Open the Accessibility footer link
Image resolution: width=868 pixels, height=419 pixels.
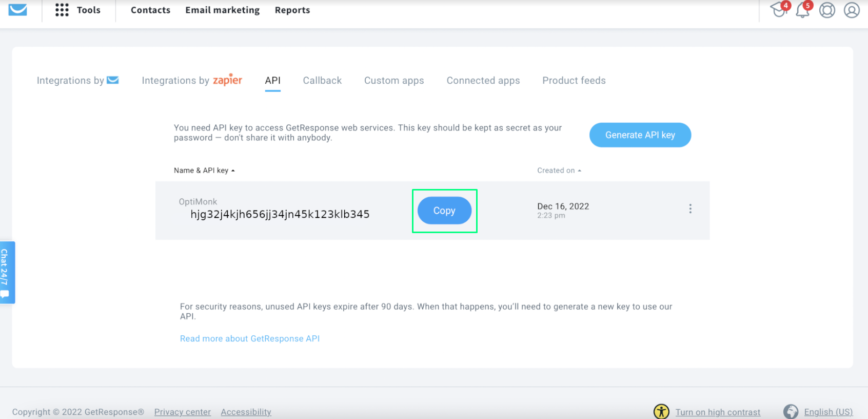tap(246, 412)
